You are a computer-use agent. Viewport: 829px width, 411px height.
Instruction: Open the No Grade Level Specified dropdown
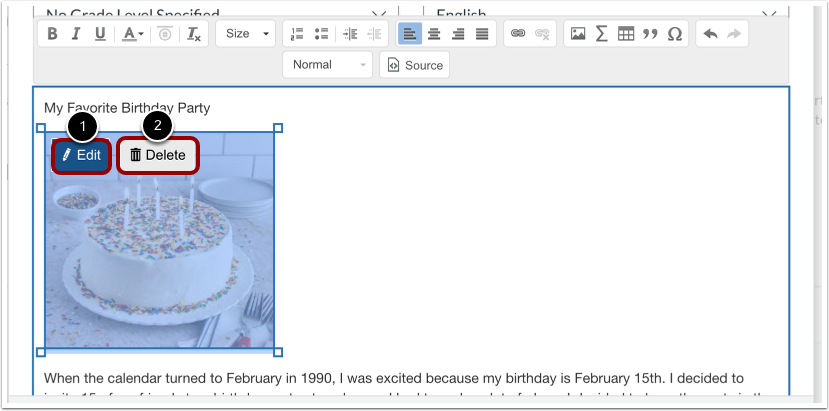(215, 13)
